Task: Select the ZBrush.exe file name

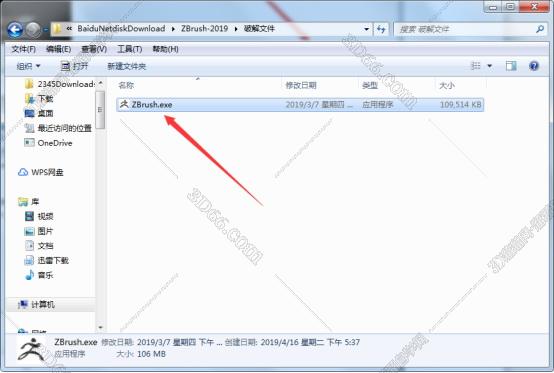Action: (x=152, y=105)
